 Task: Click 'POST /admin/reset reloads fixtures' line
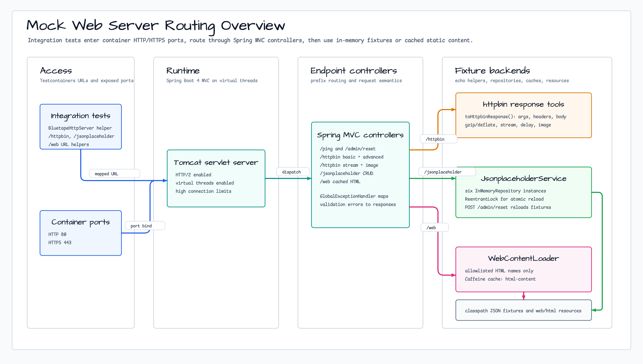click(x=508, y=207)
